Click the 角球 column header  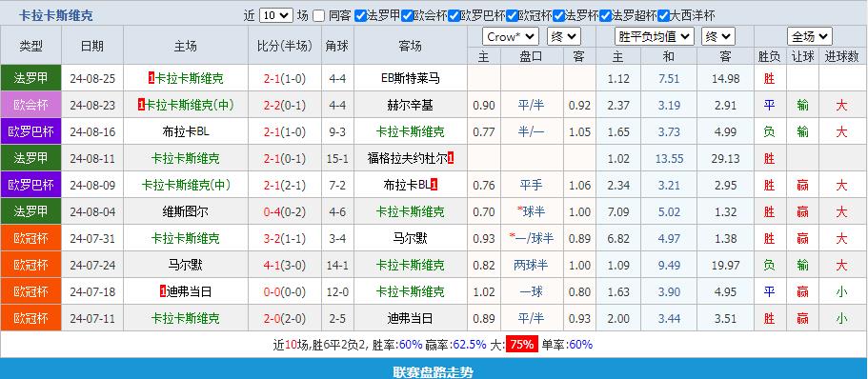[337, 46]
